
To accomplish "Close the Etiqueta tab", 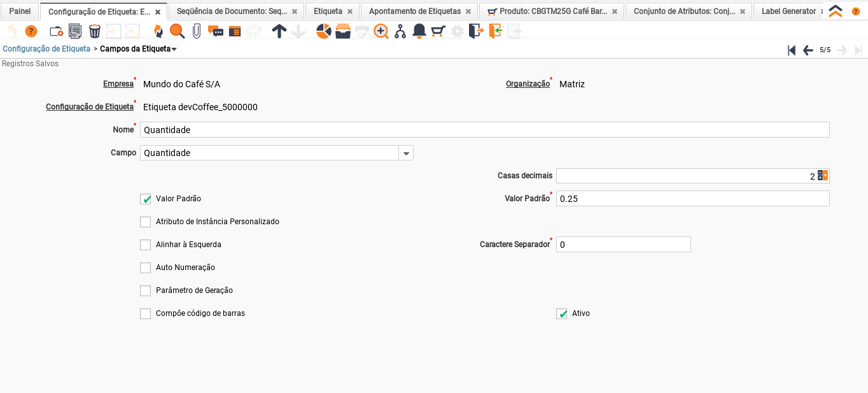I will (349, 11).
